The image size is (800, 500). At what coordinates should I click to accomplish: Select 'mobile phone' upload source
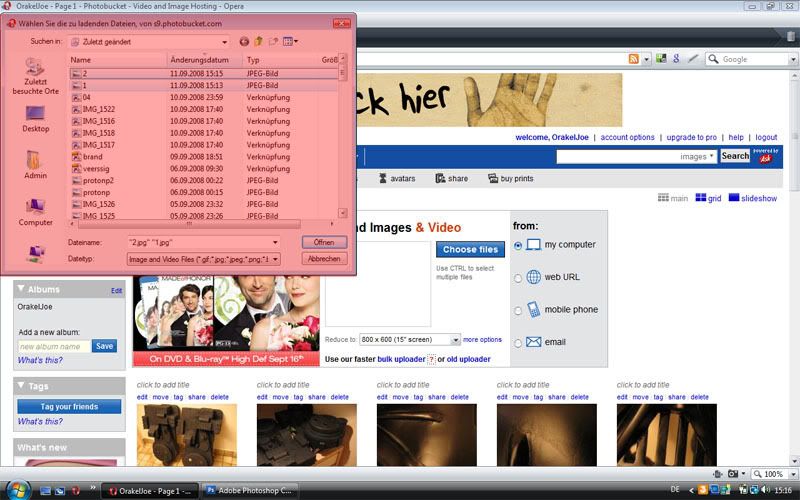[x=518, y=311]
